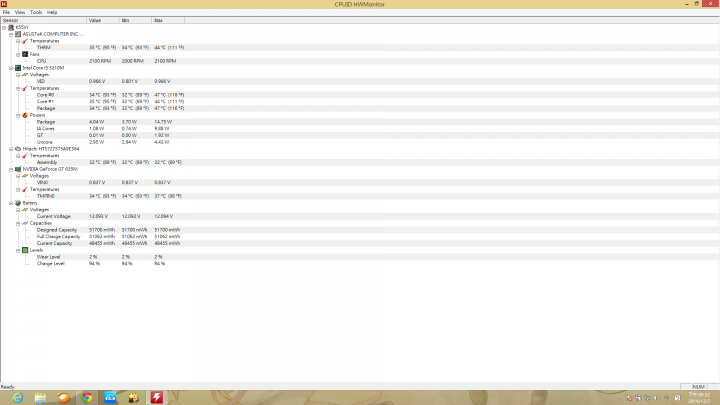Click the Value column header
Viewport: 720px width, 405px height.
103,20
